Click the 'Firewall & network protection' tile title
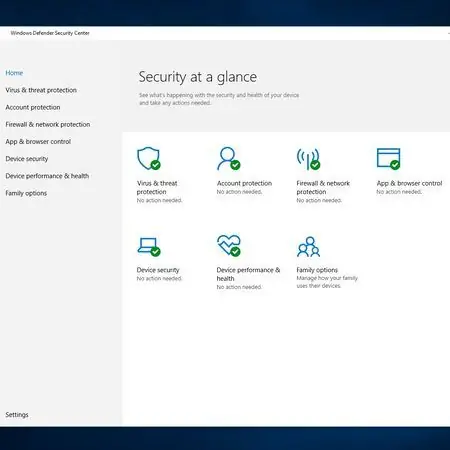This screenshot has width=450, height=450. coord(323,187)
